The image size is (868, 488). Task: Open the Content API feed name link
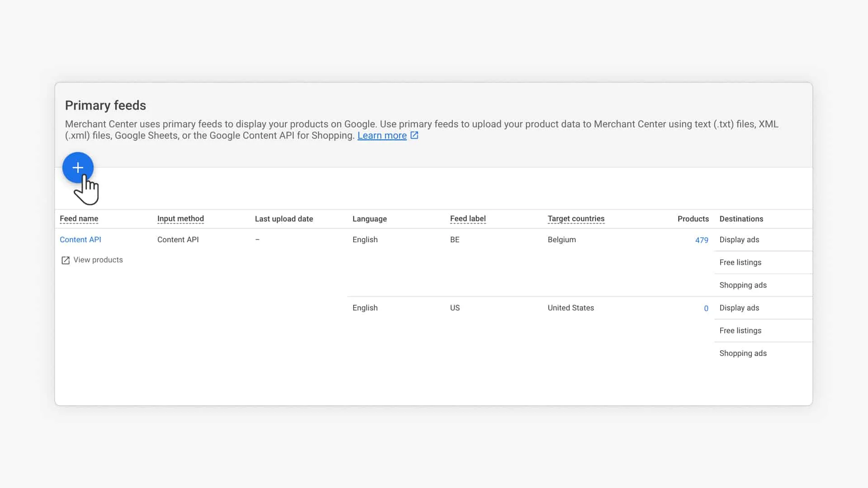pyautogui.click(x=80, y=239)
